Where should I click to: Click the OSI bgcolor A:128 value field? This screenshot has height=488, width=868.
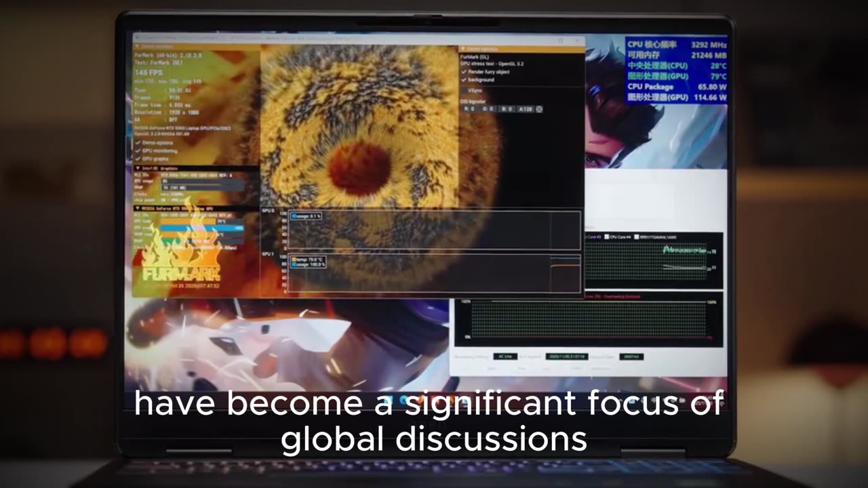point(526,109)
